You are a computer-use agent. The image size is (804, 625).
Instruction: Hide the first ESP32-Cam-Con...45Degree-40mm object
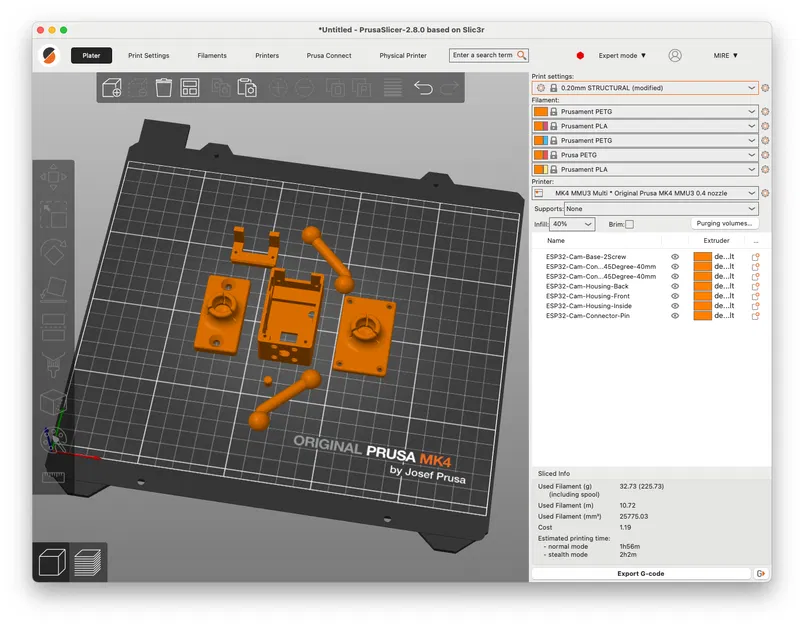675,267
